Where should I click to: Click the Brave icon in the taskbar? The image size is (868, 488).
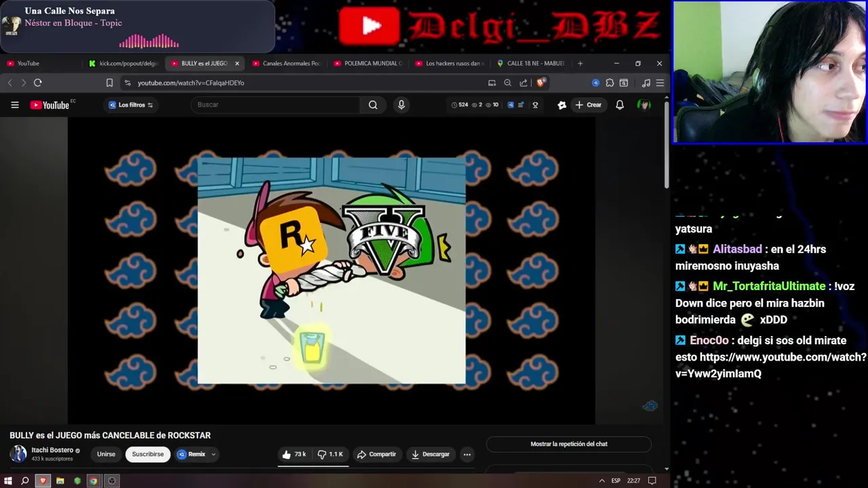(43, 481)
